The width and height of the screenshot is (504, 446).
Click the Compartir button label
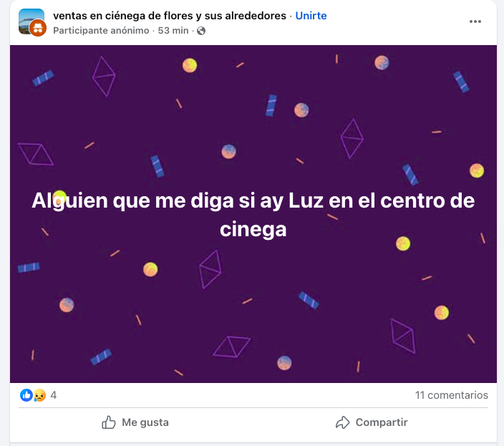(x=382, y=422)
